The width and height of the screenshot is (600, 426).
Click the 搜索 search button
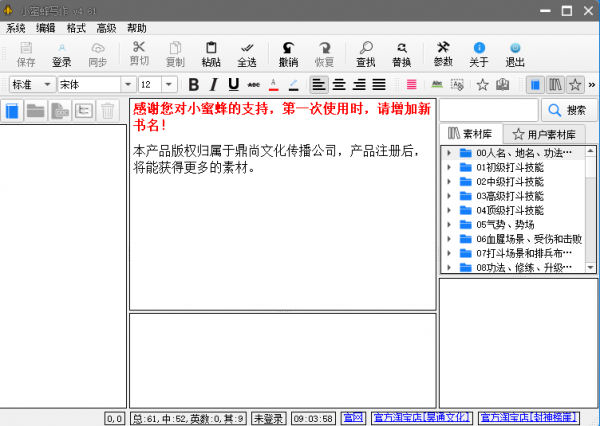click(x=567, y=110)
